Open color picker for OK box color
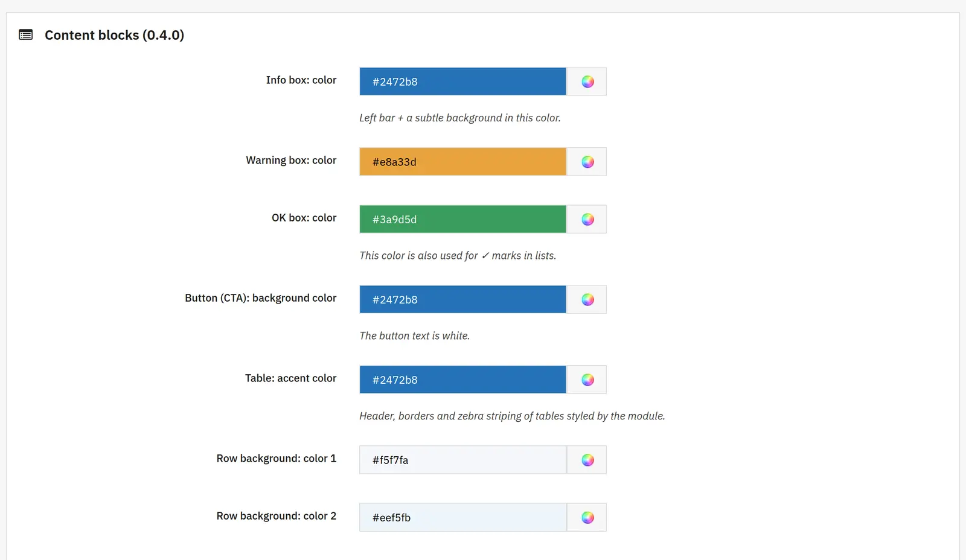This screenshot has height=560, width=966. pos(587,219)
